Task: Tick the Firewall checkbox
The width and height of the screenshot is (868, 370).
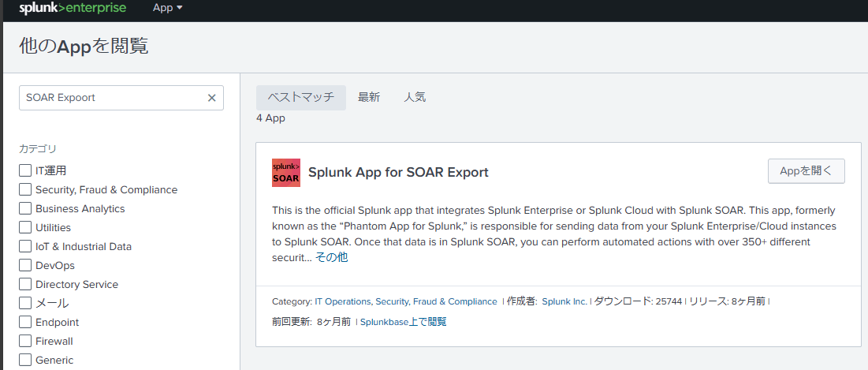Action: [25, 341]
